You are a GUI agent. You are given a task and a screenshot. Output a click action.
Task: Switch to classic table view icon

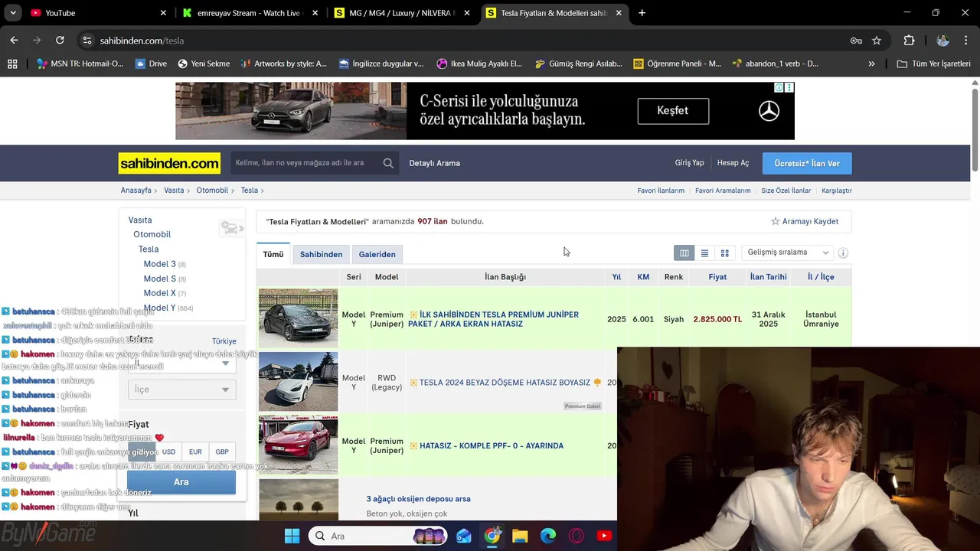tap(684, 253)
